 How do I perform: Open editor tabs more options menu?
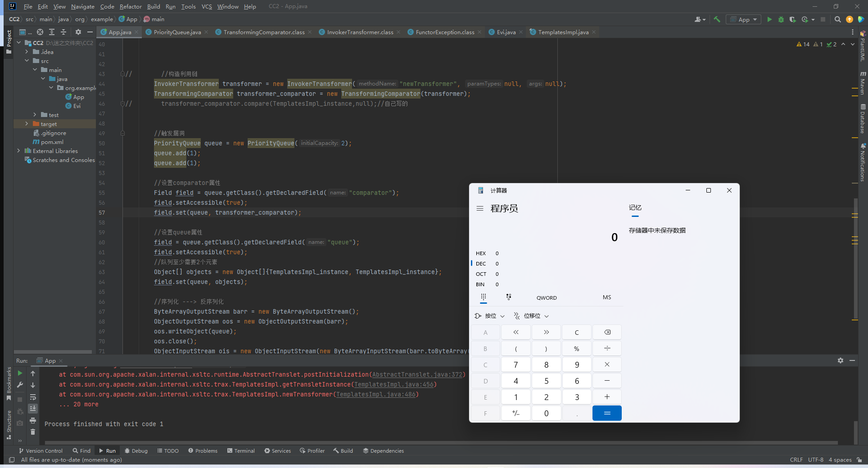coord(852,32)
